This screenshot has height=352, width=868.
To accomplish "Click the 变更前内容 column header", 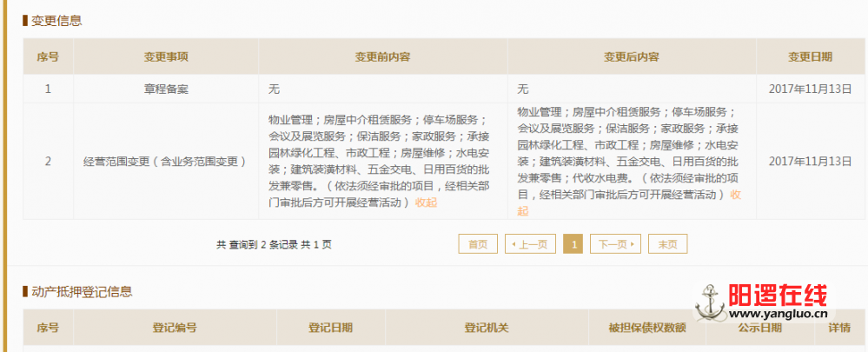I will point(382,57).
